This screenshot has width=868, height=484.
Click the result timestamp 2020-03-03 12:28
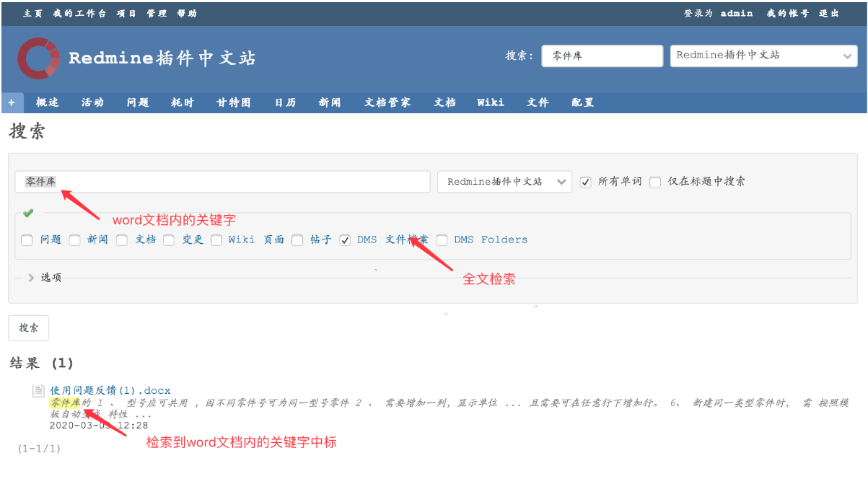click(x=99, y=426)
